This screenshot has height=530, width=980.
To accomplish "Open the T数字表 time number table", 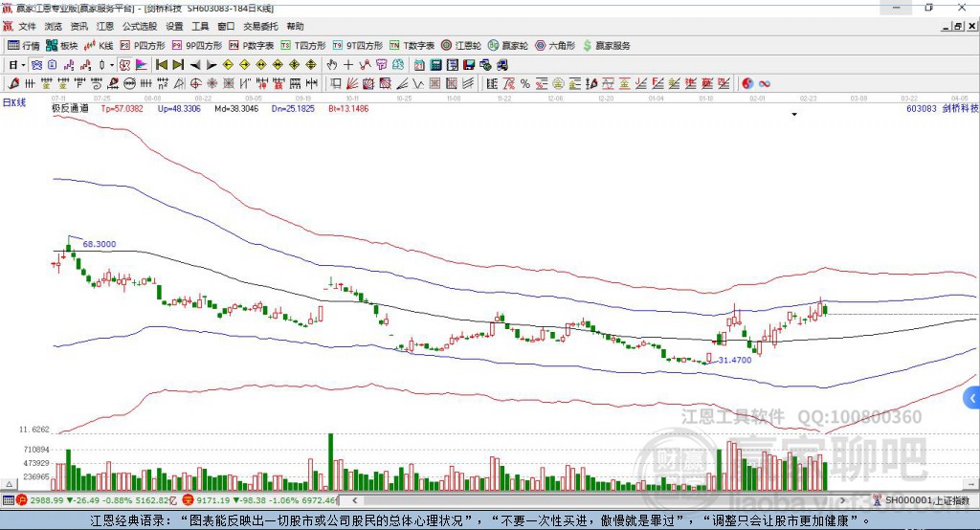I will [412, 46].
